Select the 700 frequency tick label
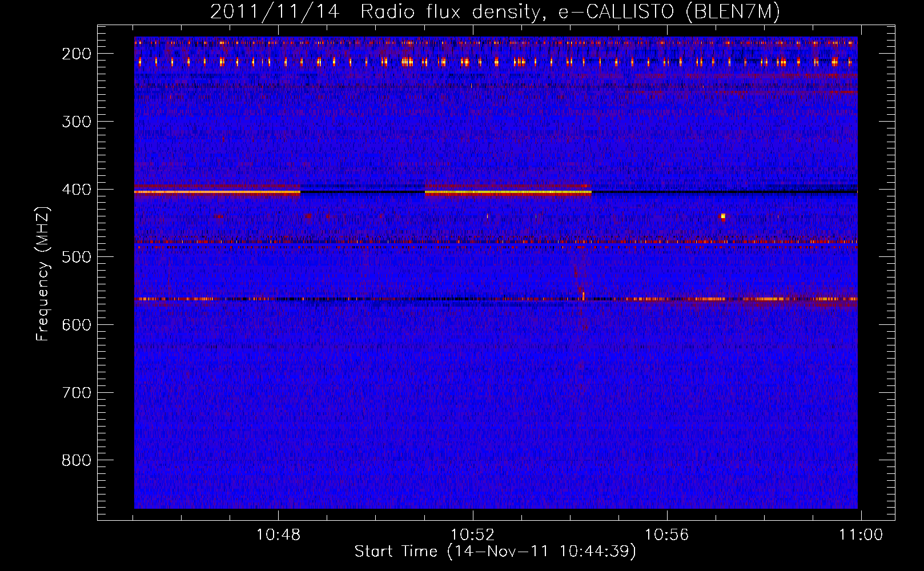Viewport: 924px width, 571px height. click(77, 393)
